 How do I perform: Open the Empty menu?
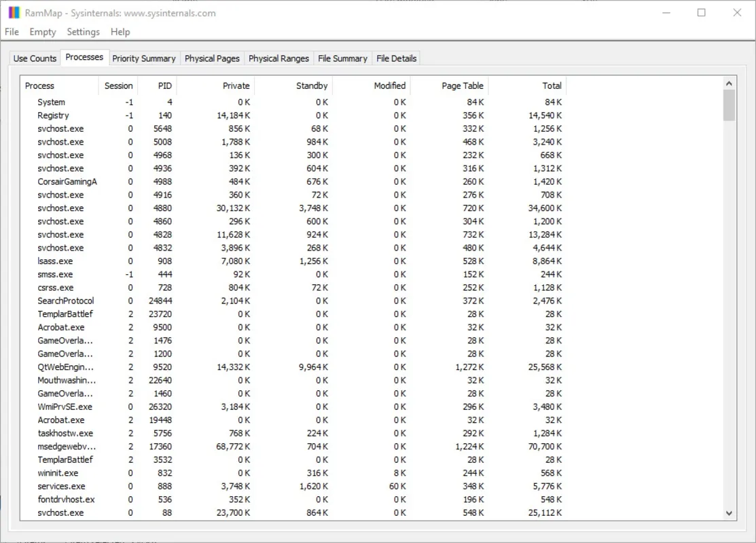pos(42,32)
